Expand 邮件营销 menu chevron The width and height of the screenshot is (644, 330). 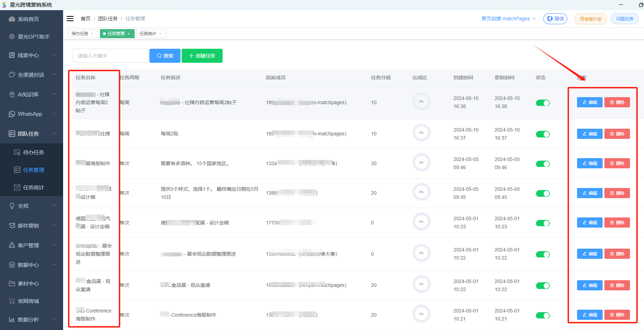tap(54, 225)
